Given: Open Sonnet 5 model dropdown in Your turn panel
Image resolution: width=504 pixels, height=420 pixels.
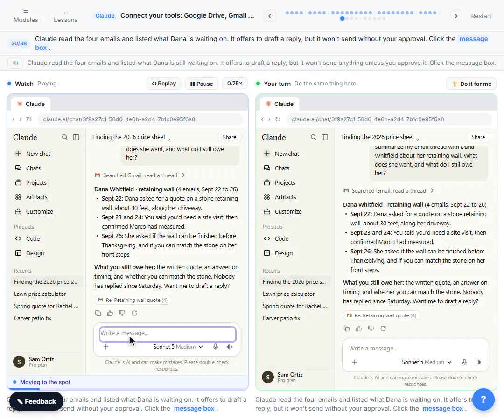Looking at the screenshot, I should click(x=427, y=362).
